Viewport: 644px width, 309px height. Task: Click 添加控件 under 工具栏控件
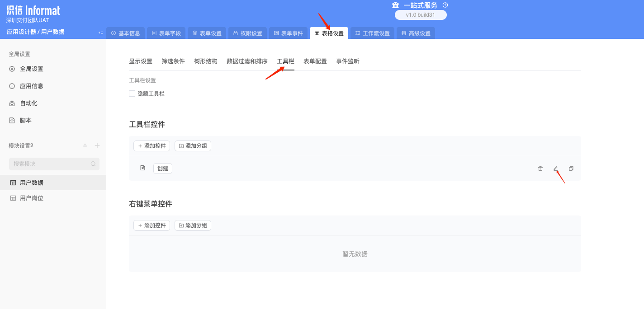[x=152, y=145]
